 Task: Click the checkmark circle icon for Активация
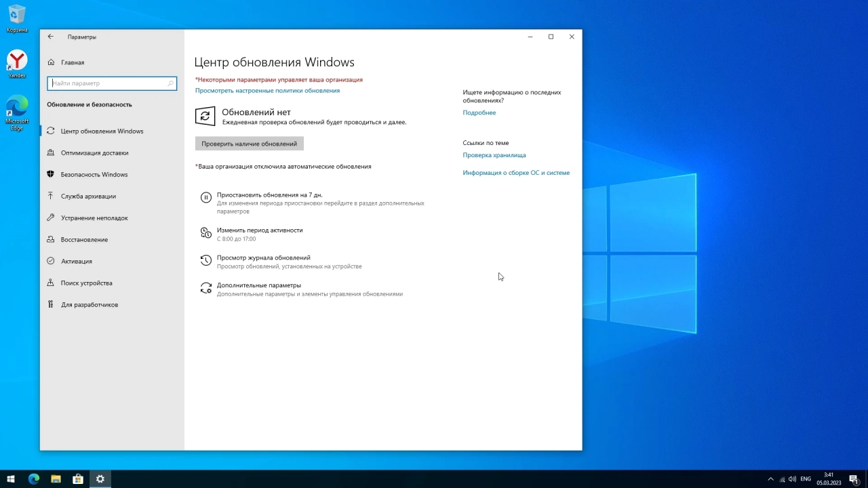[51, 261]
